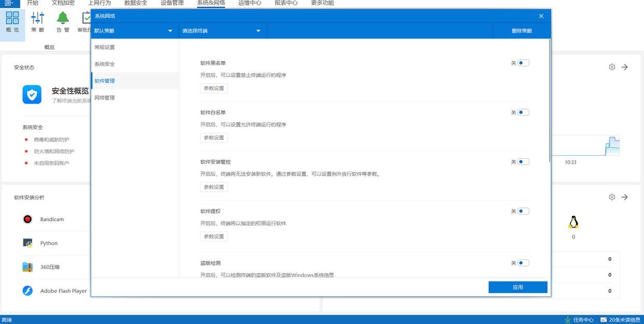This screenshot has width=644, height=324.
Task: Expand the 默认策略 policy dropdown
Action: pyautogui.click(x=134, y=31)
